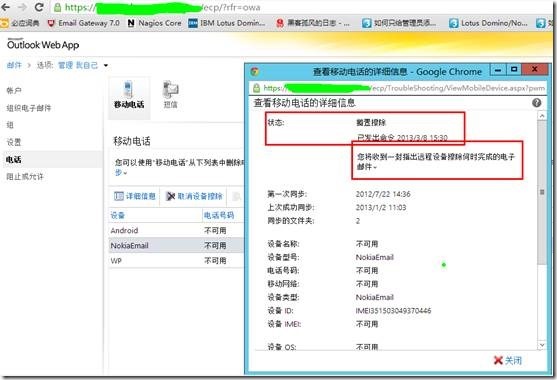Select the NokiaEmail device row
Image resolution: width=557 pixels, height=380 pixels.
[x=176, y=245]
